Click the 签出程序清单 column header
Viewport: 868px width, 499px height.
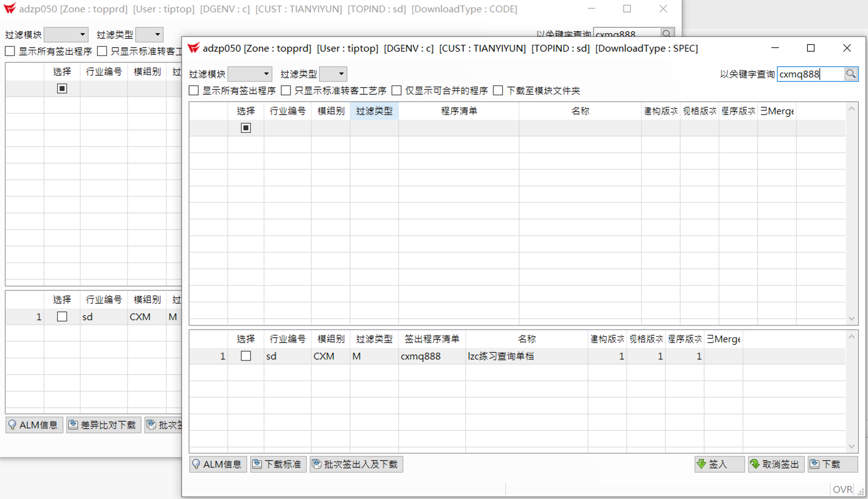coord(432,339)
